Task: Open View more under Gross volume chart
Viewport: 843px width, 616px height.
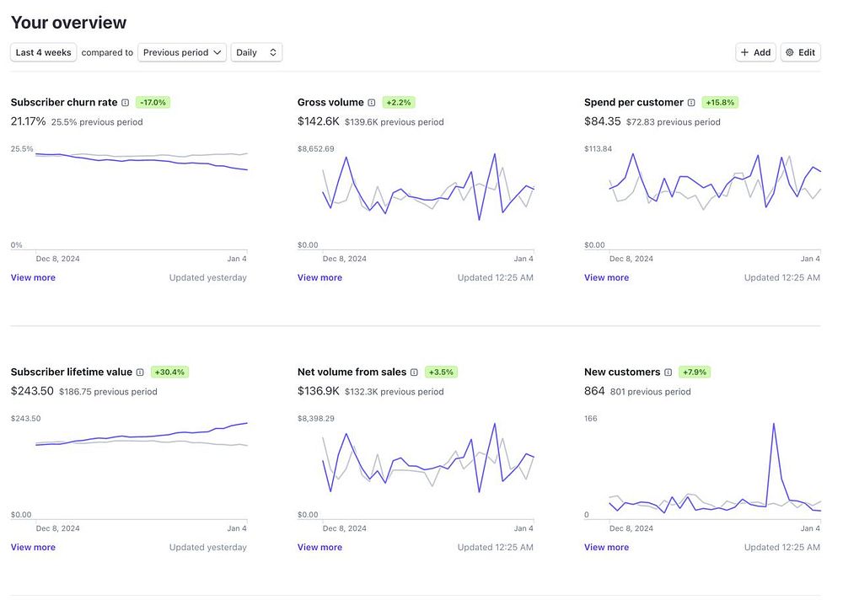Action: coord(319,277)
